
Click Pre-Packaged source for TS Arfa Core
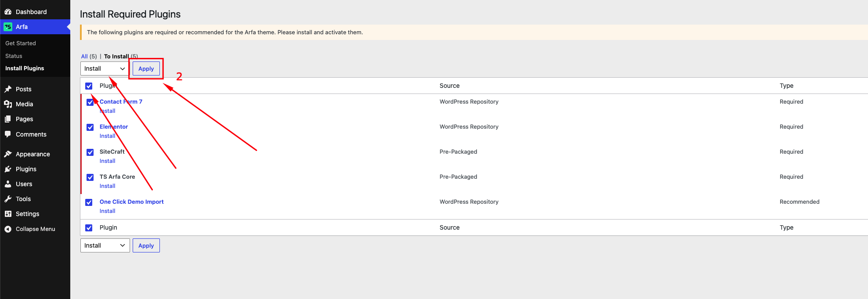pos(458,177)
